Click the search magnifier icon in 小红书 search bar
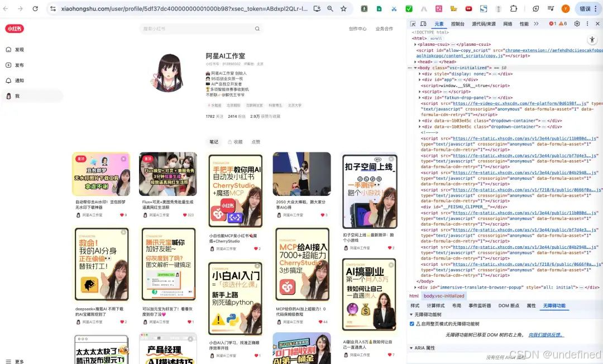The image size is (603, 364). coord(257,28)
